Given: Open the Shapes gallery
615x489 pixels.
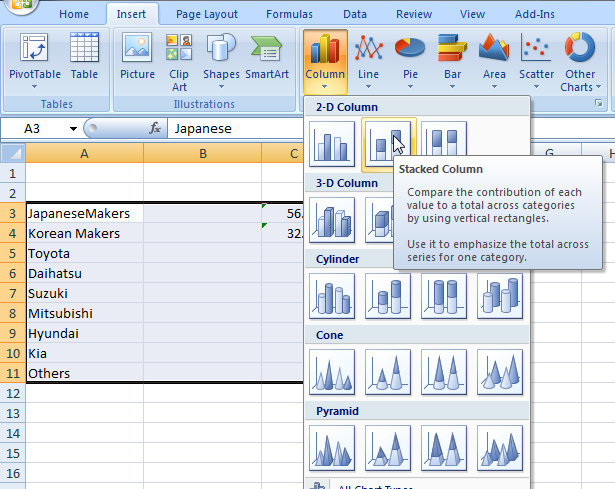Looking at the screenshot, I should coord(221,61).
